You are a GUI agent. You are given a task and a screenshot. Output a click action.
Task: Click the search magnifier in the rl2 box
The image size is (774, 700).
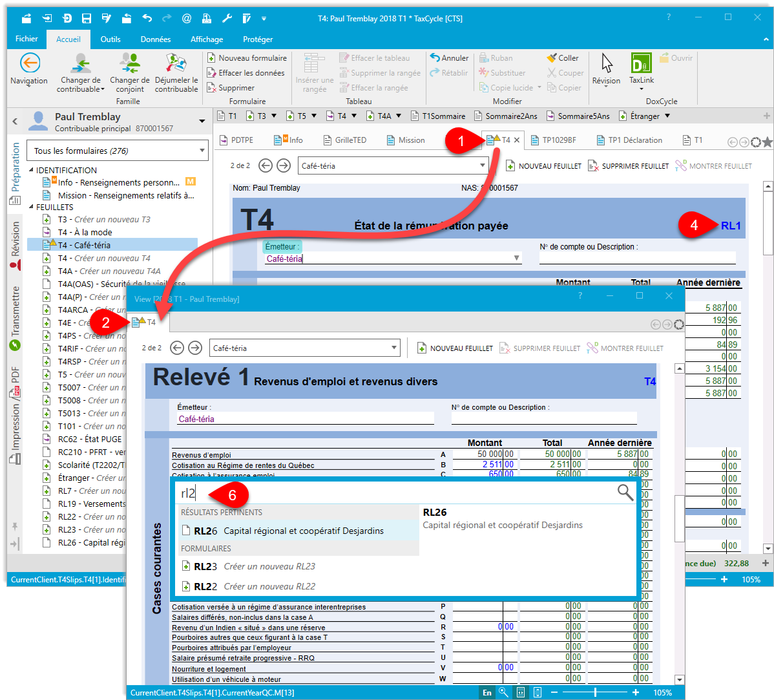pyautogui.click(x=625, y=493)
